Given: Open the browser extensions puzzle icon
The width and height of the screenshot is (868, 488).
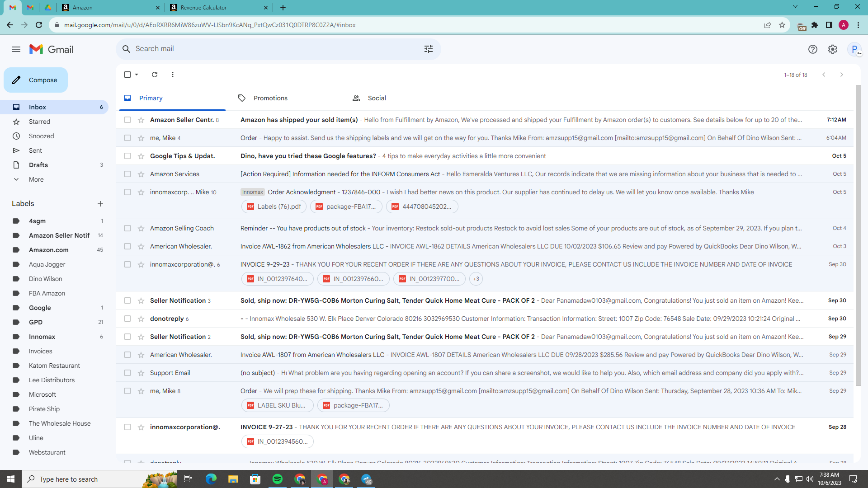Looking at the screenshot, I should (x=815, y=25).
